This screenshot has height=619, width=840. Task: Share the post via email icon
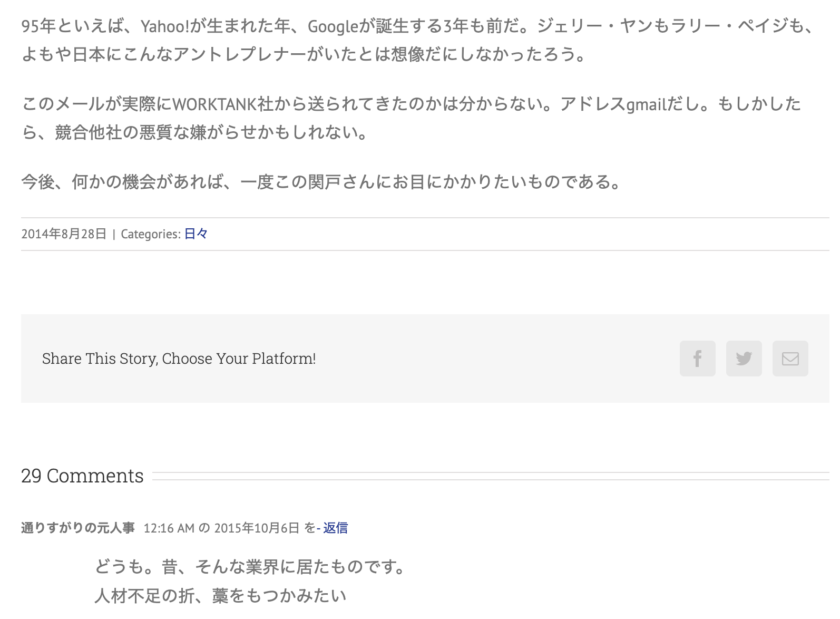(790, 359)
